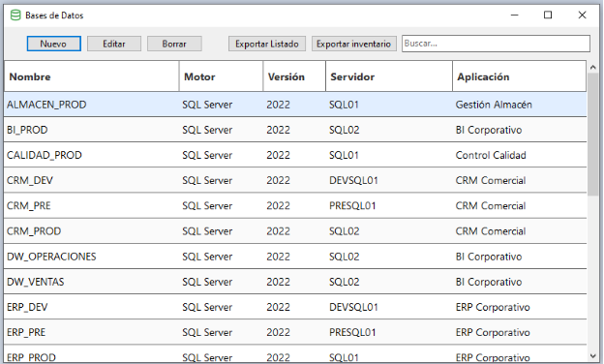The height and width of the screenshot is (364, 604).
Task: Select the CRM_DEV row
Action: coord(295,180)
